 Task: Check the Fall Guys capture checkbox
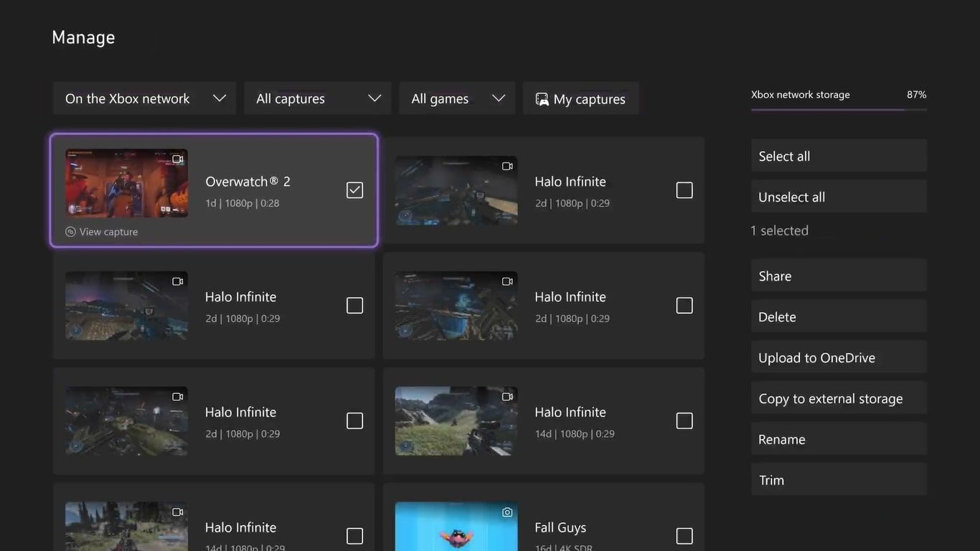point(684,536)
